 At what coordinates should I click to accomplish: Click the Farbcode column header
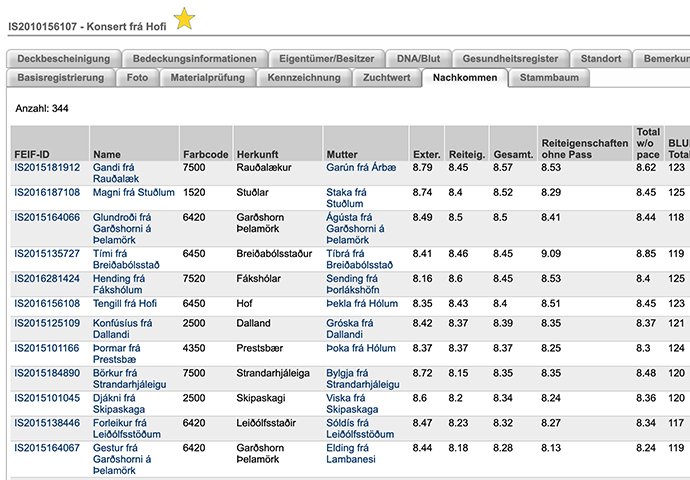coord(206,154)
